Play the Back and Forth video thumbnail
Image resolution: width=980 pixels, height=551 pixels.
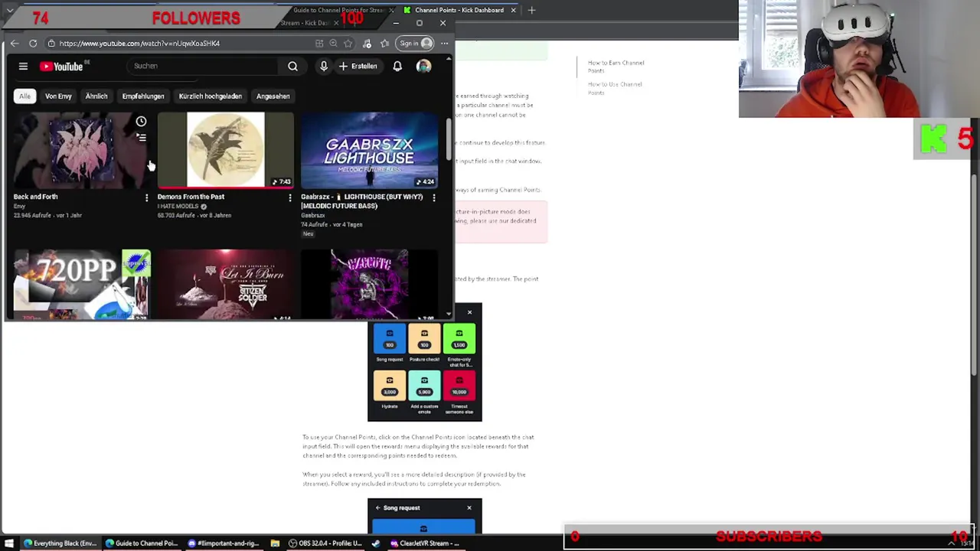click(80, 150)
